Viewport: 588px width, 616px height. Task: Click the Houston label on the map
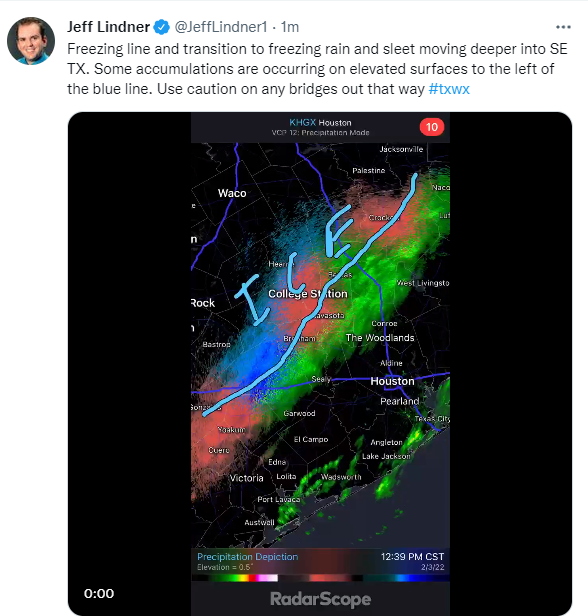point(392,381)
